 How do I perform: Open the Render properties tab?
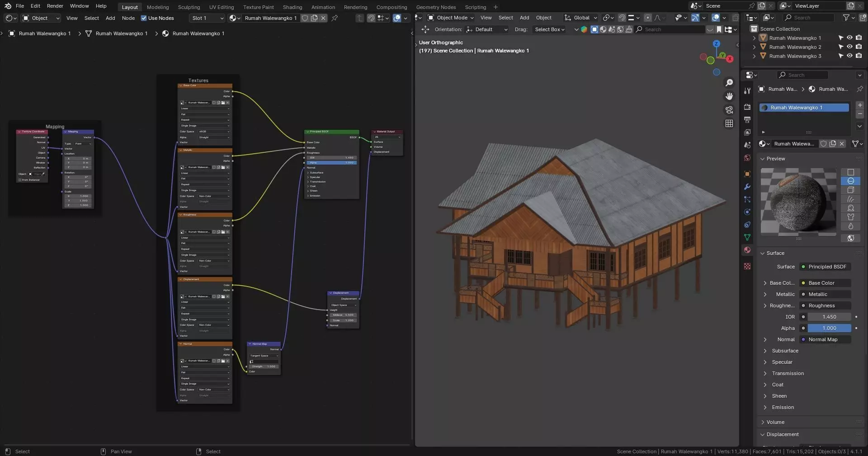coord(747,107)
